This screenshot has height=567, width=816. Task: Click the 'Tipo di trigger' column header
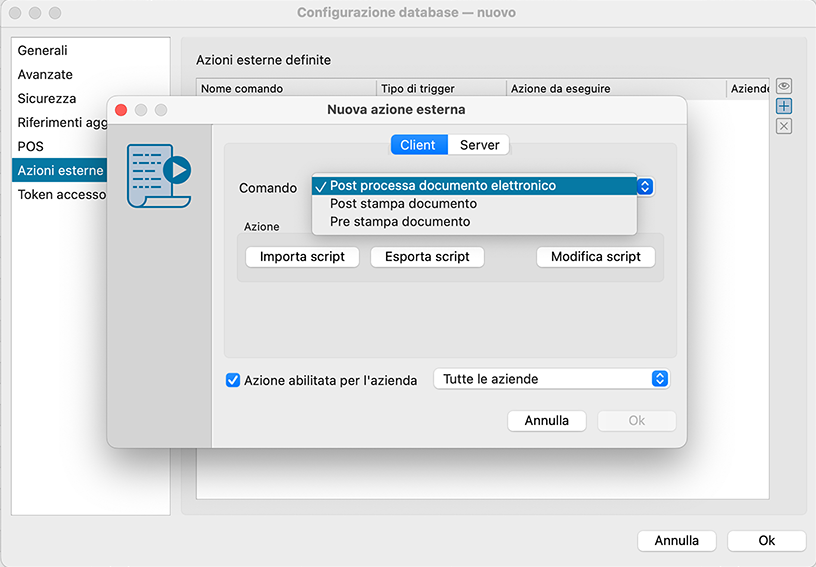418,89
